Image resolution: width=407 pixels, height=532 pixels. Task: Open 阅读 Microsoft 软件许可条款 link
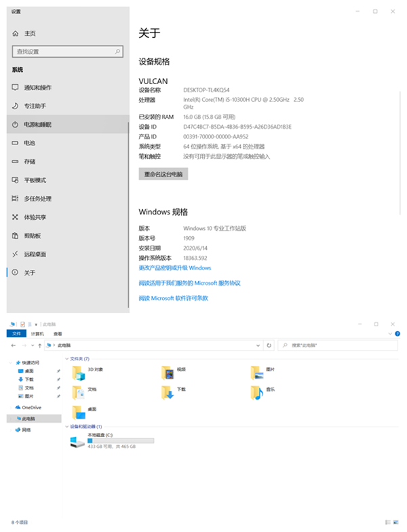tap(174, 299)
